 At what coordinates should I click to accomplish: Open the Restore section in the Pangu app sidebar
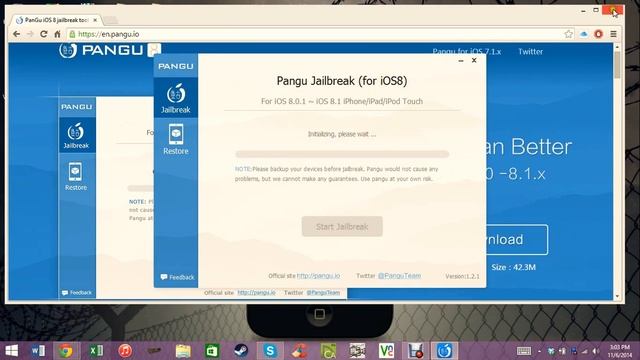click(176, 140)
